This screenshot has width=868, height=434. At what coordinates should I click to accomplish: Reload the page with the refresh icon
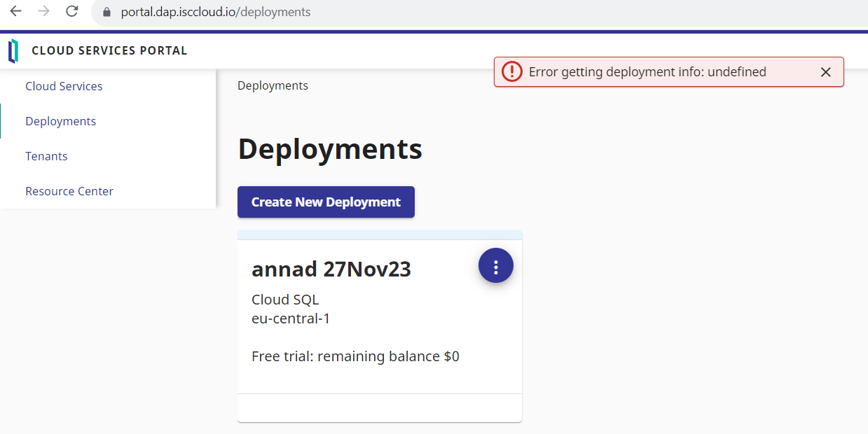pyautogui.click(x=71, y=11)
